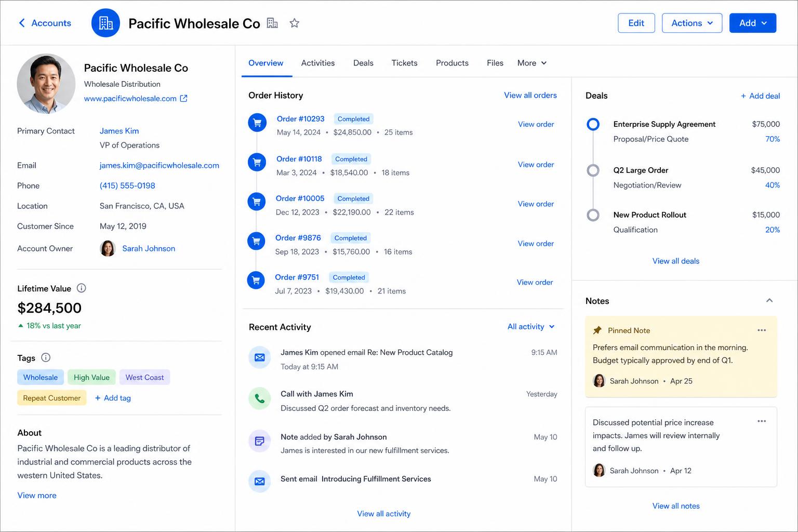Click cart icon for Order #10118
The width and height of the screenshot is (798, 532).
pyautogui.click(x=257, y=162)
